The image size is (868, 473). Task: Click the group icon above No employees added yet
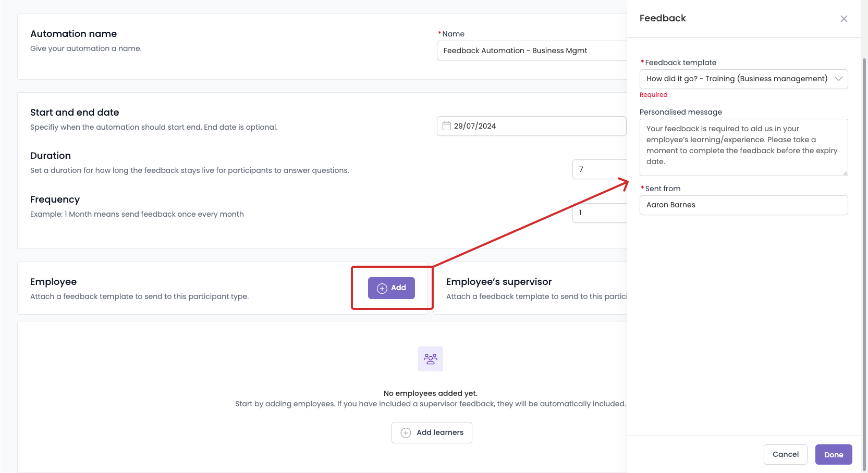pos(431,359)
